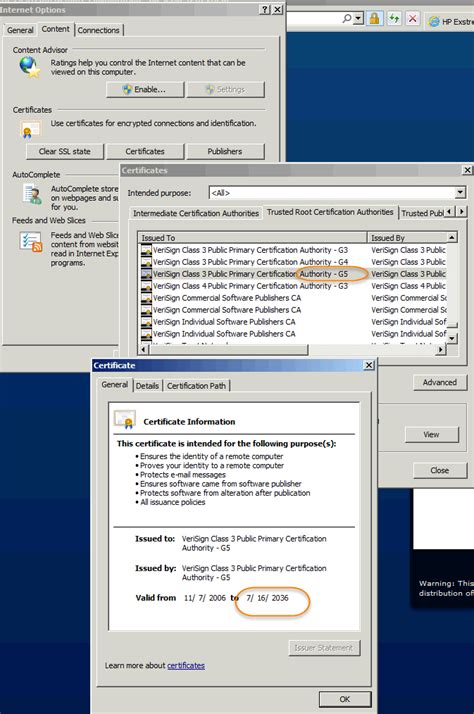The width and height of the screenshot is (474, 714).
Task: Click the AutoComplete section icon
Action: click(x=32, y=194)
